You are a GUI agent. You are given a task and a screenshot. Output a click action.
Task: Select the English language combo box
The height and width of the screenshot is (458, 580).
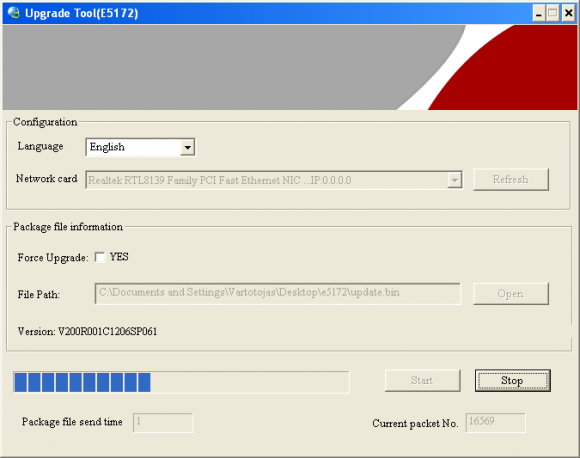(x=141, y=147)
